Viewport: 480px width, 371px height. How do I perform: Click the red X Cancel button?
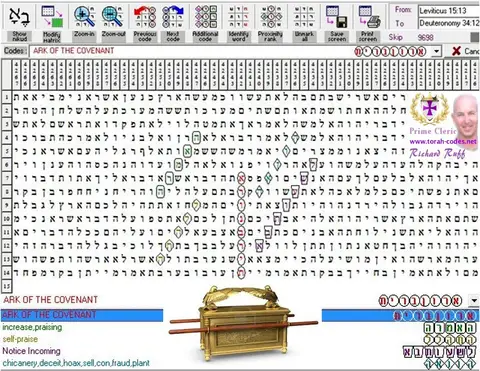point(465,51)
